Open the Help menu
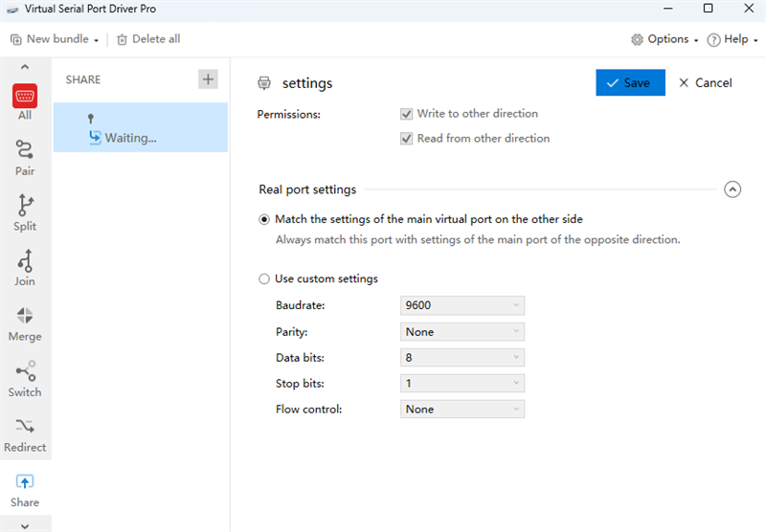Image resolution: width=766 pixels, height=532 pixels. tap(732, 39)
